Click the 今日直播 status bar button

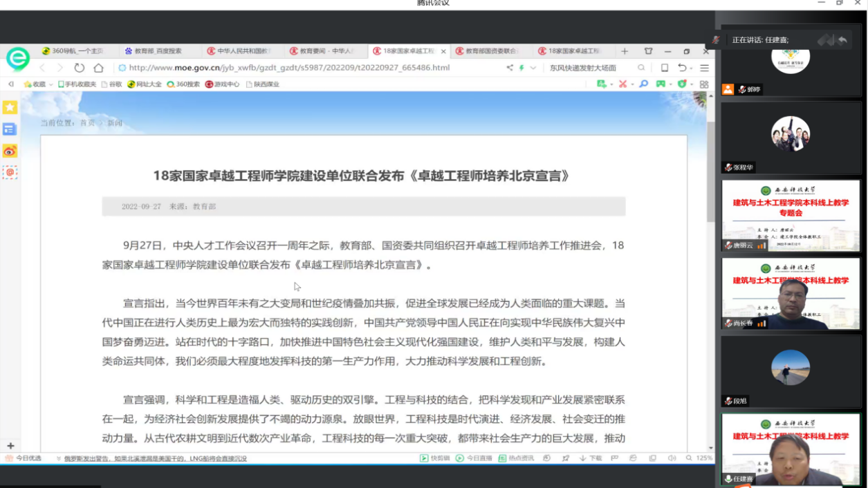pos(474,458)
